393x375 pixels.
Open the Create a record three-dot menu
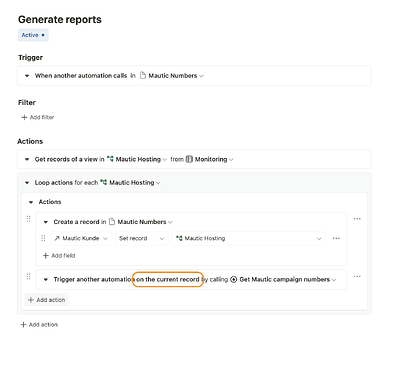tap(357, 219)
